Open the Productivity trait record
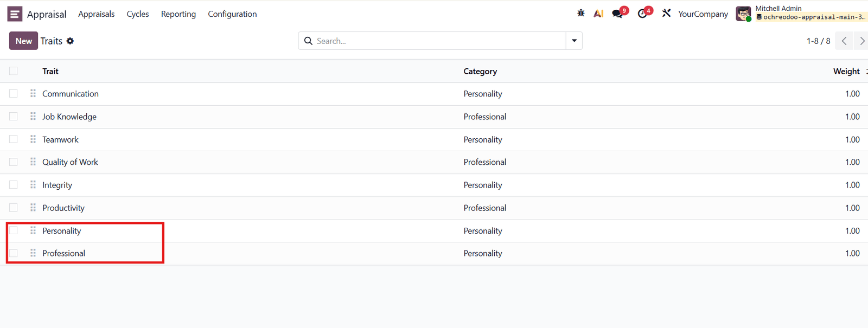 [63, 208]
